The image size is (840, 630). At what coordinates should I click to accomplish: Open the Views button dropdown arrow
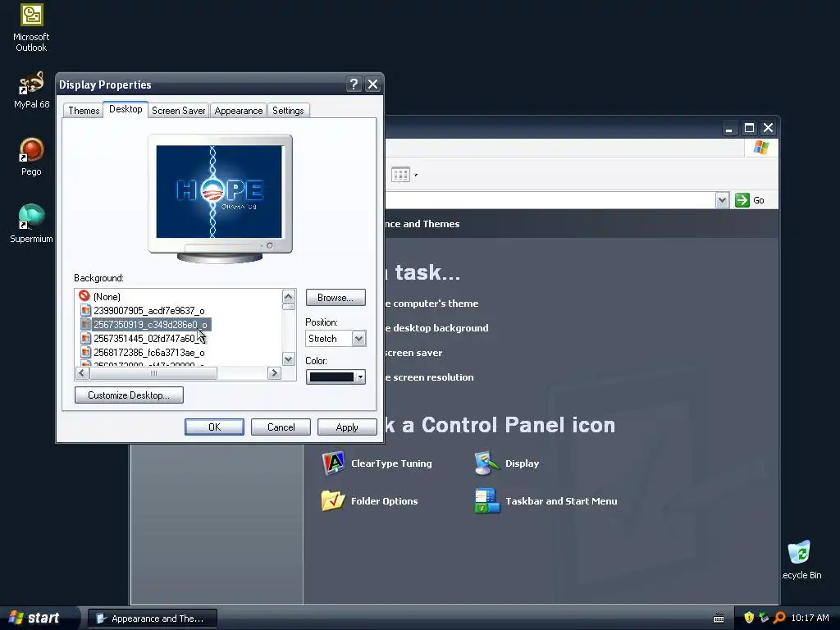416,175
